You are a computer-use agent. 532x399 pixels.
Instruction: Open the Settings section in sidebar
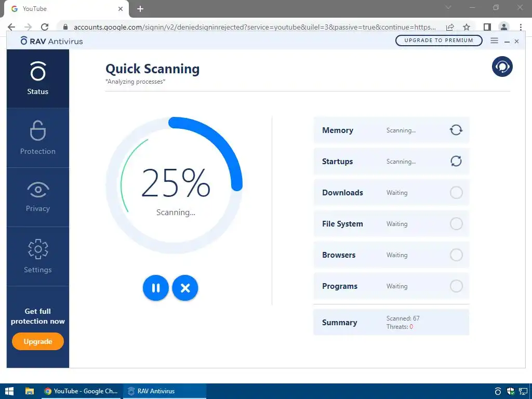click(37, 257)
